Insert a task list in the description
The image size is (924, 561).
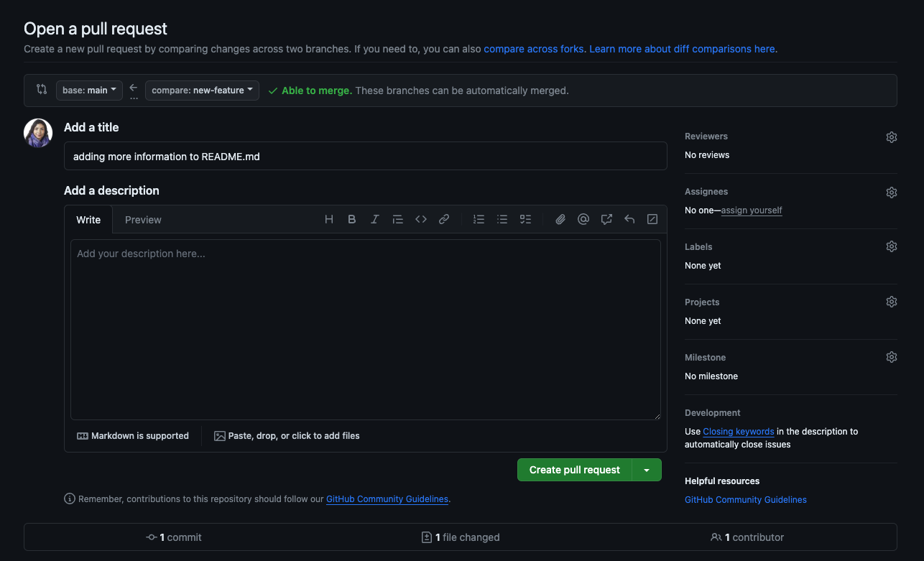525,220
